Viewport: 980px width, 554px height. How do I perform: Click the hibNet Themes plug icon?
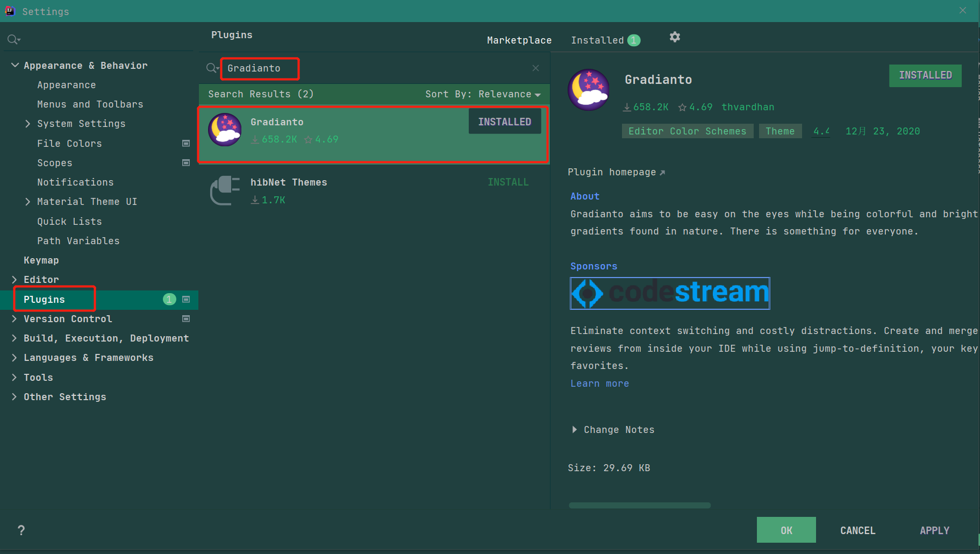[225, 190]
